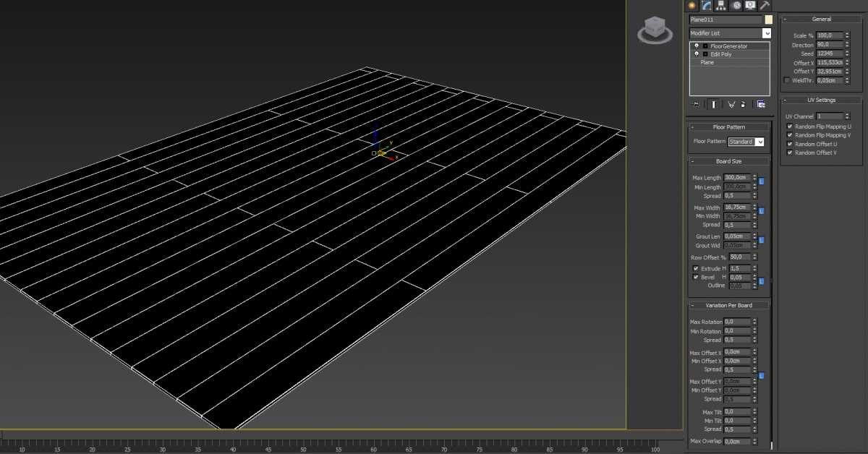868x454 pixels.
Task: Open the Utilities hammer icon
Action: pos(764,6)
